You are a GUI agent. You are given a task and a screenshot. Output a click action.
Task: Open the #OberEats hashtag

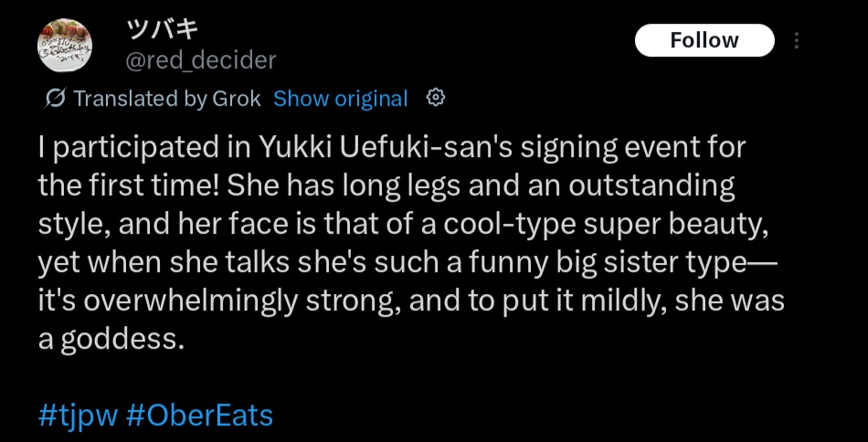click(x=199, y=416)
